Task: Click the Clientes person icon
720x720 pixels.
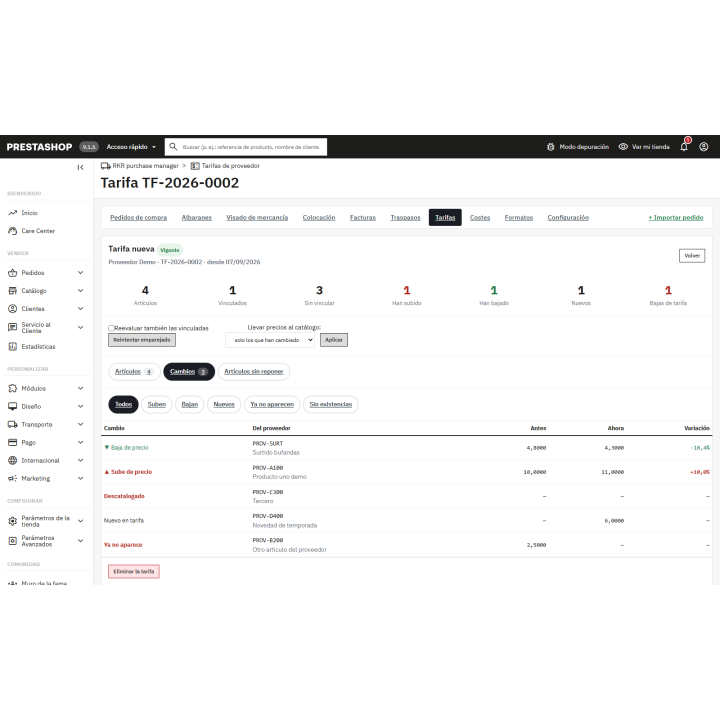Action: tap(12, 309)
